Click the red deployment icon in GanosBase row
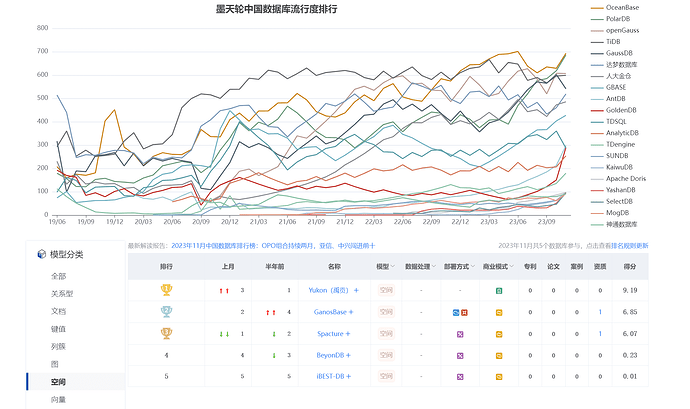 pos(464,312)
